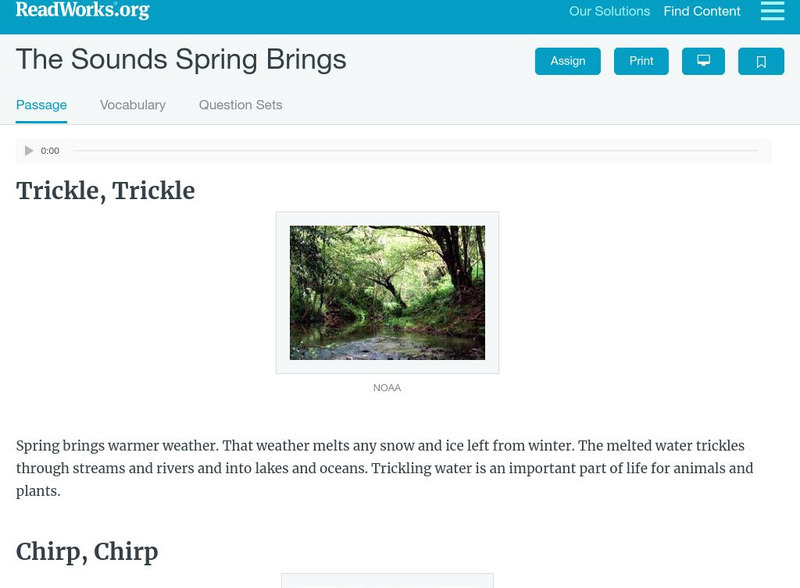
Task: Click the Trickle, Trickle heading
Action: [105, 191]
